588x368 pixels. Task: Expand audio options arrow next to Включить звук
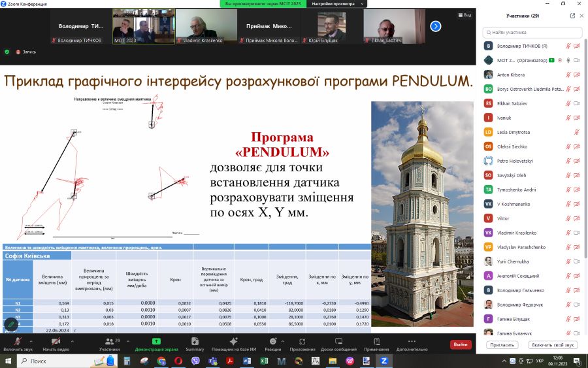coord(31,341)
